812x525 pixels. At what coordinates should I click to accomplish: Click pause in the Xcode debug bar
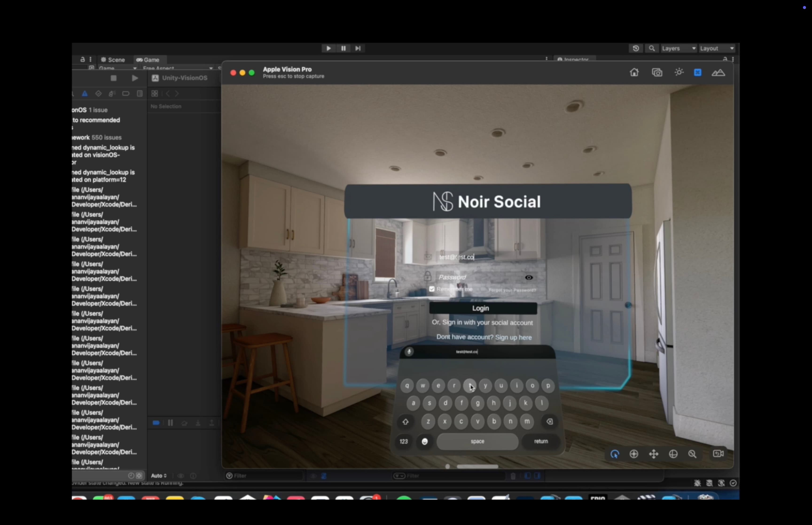point(170,423)
